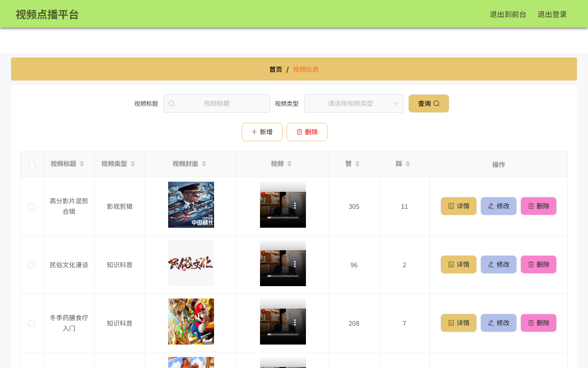View the Mario cover of 冬季药膳食疗入门
588x368 pixels.
(x=191, y=322)
